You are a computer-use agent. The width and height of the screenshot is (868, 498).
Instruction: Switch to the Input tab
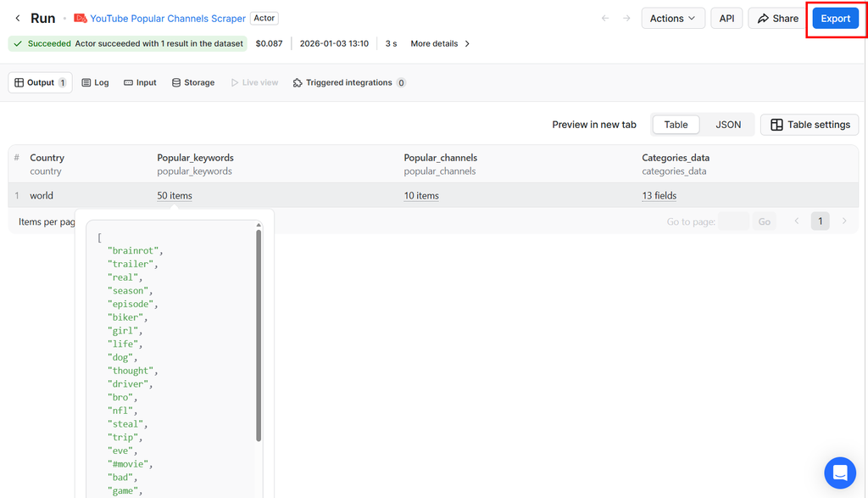(x=140, y=82)
